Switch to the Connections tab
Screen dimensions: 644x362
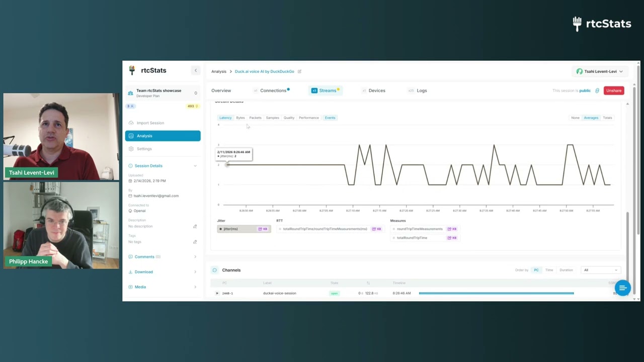point(272,90)
